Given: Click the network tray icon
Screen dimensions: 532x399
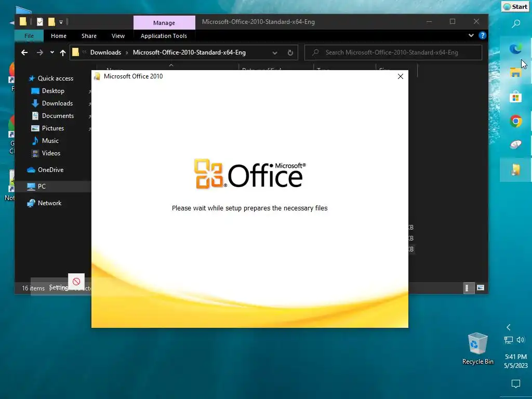Looking at the screenshot, I should tap(508, 340).
